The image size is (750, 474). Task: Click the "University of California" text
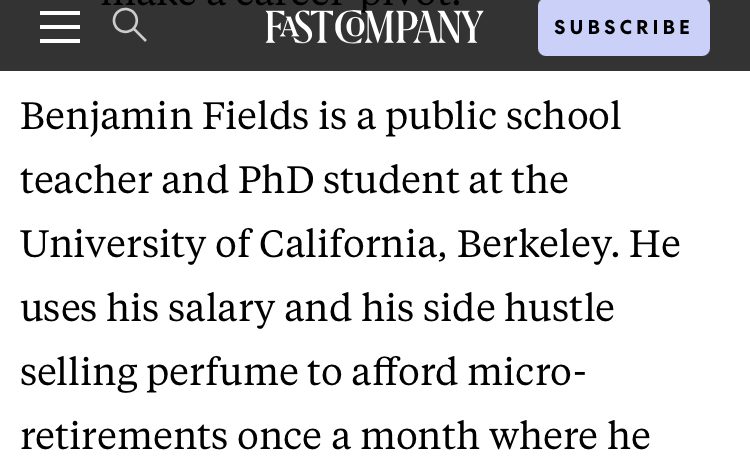(x=232, y=245)
